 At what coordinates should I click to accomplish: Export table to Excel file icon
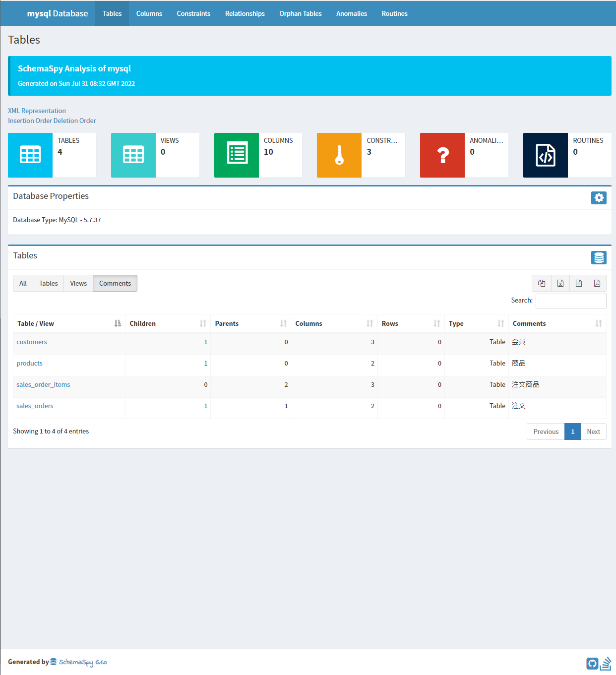(x=560, y=283)
